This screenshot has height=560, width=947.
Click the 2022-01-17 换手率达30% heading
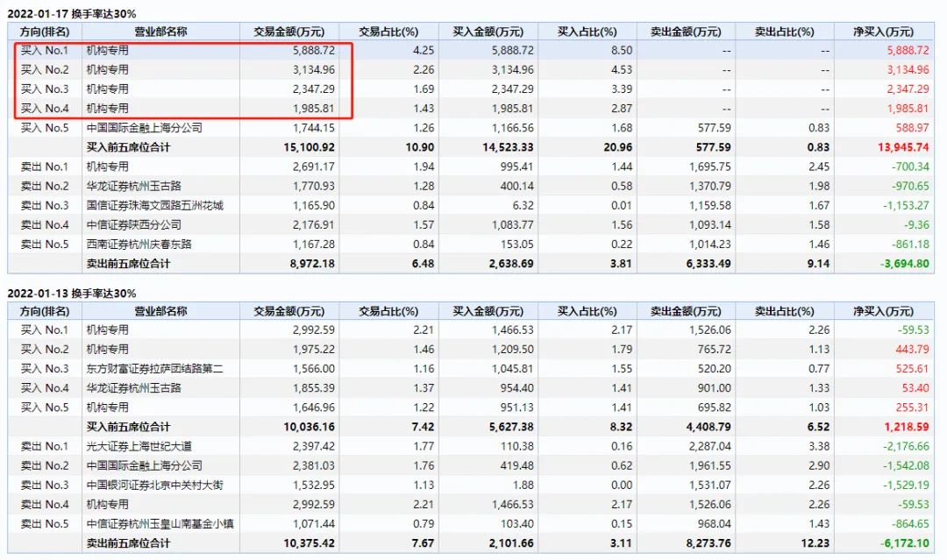tap(72, 13)
